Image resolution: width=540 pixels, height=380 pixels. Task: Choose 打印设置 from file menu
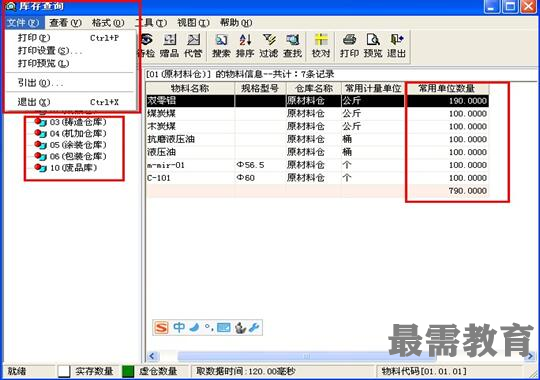tap(70, 51)
